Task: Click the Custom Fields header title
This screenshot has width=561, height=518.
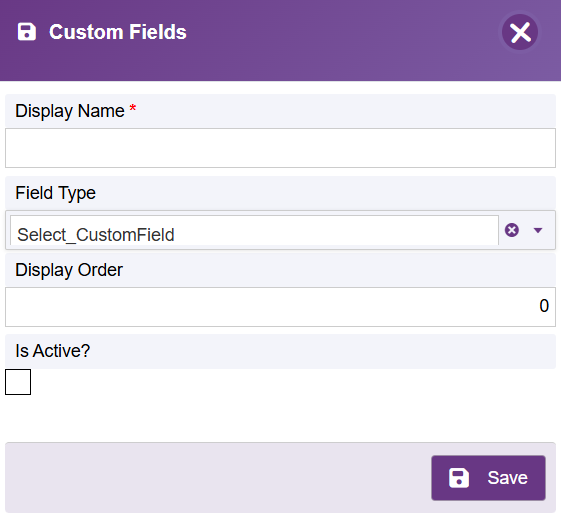Action: (118, 32)
